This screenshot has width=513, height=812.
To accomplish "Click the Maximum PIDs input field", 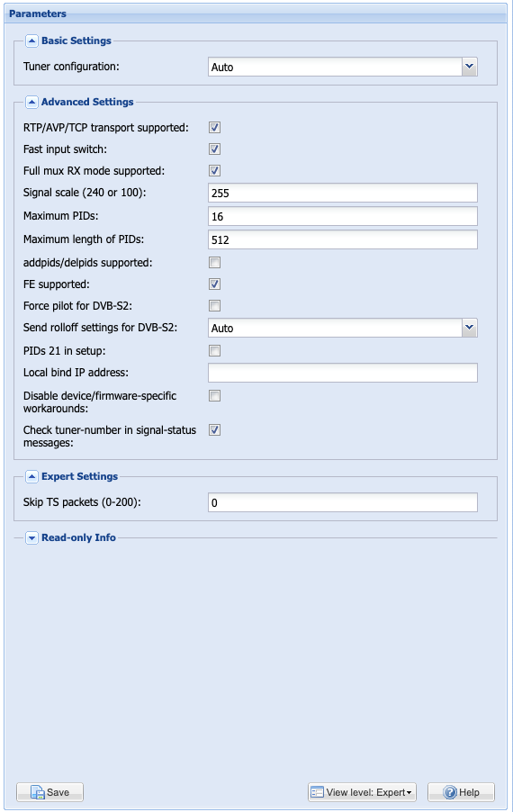I will point(343,216).
